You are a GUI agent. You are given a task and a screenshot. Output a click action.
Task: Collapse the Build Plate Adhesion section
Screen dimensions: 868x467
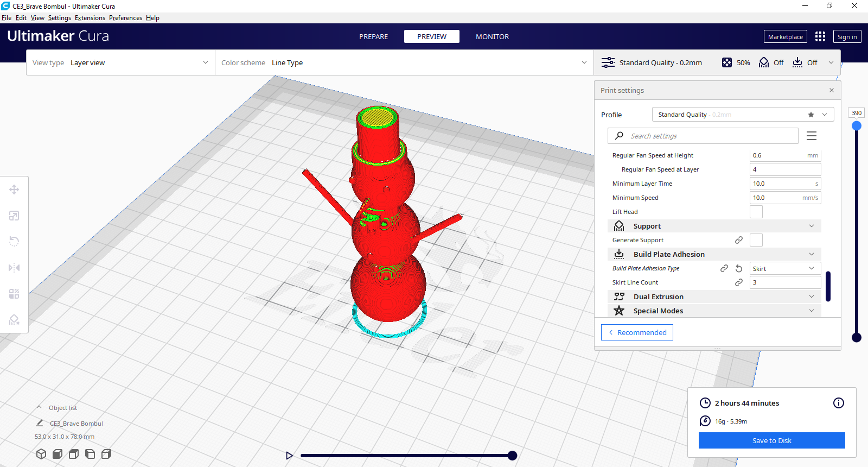pyautogui.click(x=714, y=254)
